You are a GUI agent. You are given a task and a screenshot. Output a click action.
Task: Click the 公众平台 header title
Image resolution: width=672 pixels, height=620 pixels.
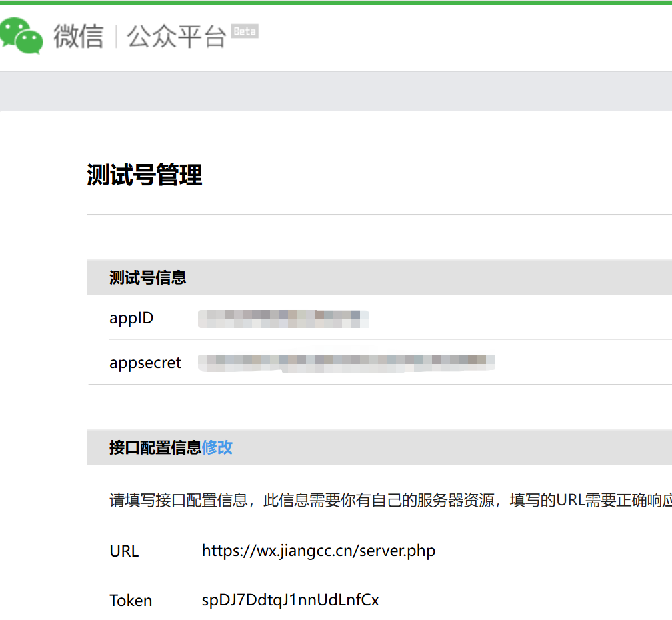click(176, 36)
